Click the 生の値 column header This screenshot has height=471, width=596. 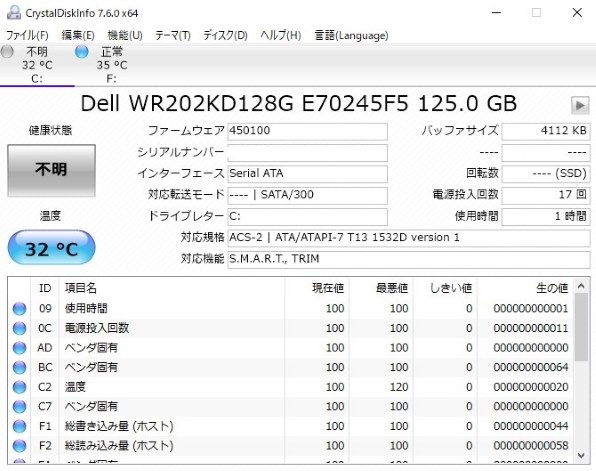coord(525,288)
